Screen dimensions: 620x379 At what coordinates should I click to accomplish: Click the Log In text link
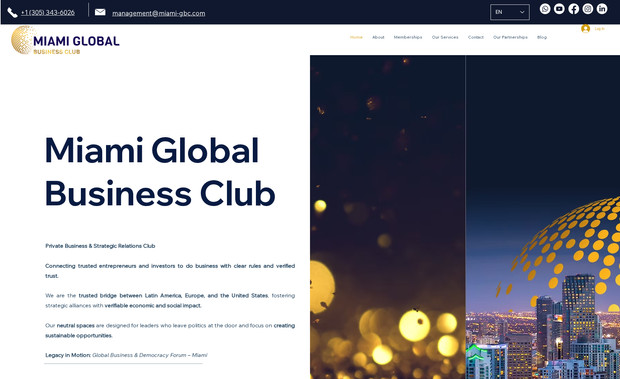[599, 29]
